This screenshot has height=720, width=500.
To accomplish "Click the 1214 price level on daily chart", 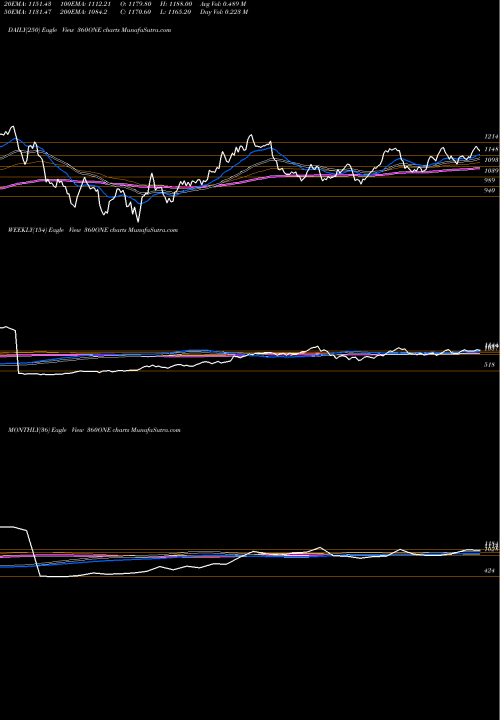I will point(491,137).
